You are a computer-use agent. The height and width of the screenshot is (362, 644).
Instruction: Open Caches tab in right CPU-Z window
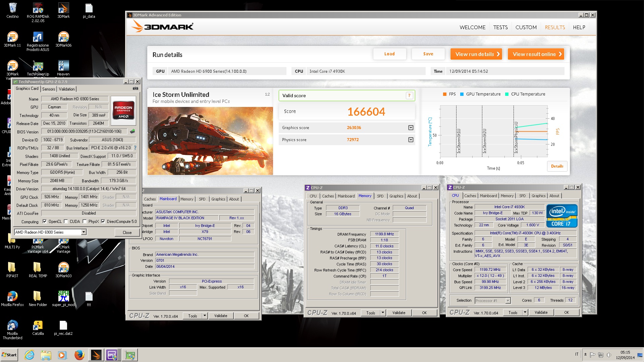coord(470,196)
